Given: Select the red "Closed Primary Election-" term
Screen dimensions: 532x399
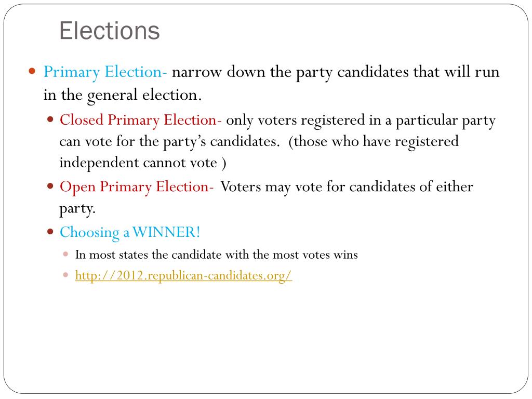Looking at the screenshot, I should coord(141,121).
